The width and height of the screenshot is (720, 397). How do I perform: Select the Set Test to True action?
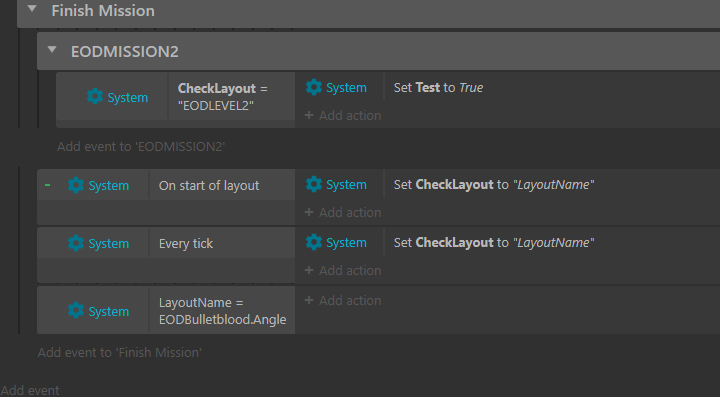pos(438,87)
